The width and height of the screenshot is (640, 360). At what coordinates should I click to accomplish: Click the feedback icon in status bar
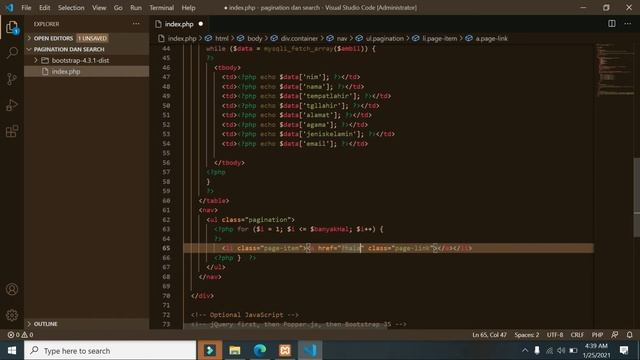[x=615, y=335]
